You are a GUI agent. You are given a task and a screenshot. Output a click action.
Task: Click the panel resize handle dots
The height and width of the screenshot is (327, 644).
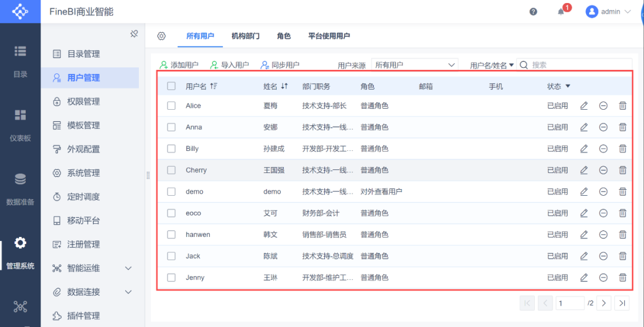point(148,175)
